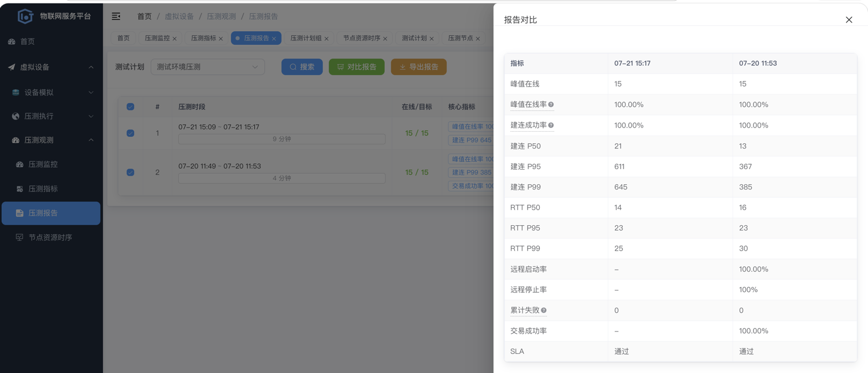Image resolution: width=868 pixels, height=373 pixels.
Task: Close the 压测节点 tab
Action: point(478,39)
